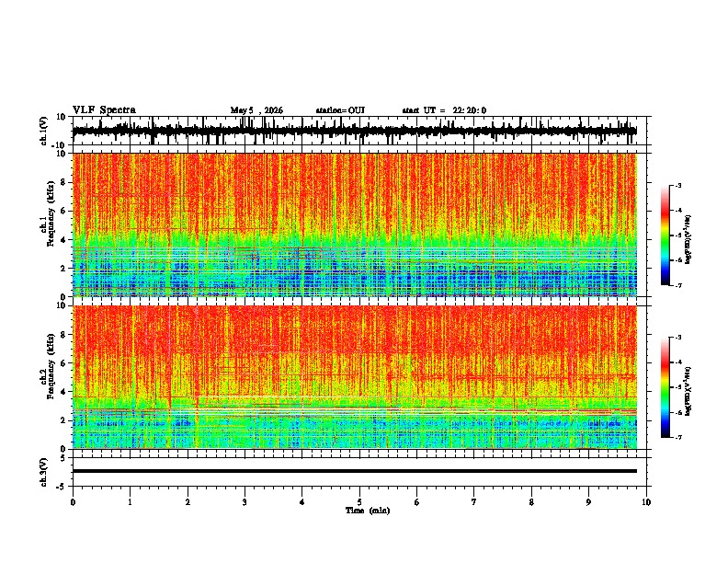Screen dimensions: 728x563
Task: Click the ch.3(V) axis label
Action: (x=44, y=472)
